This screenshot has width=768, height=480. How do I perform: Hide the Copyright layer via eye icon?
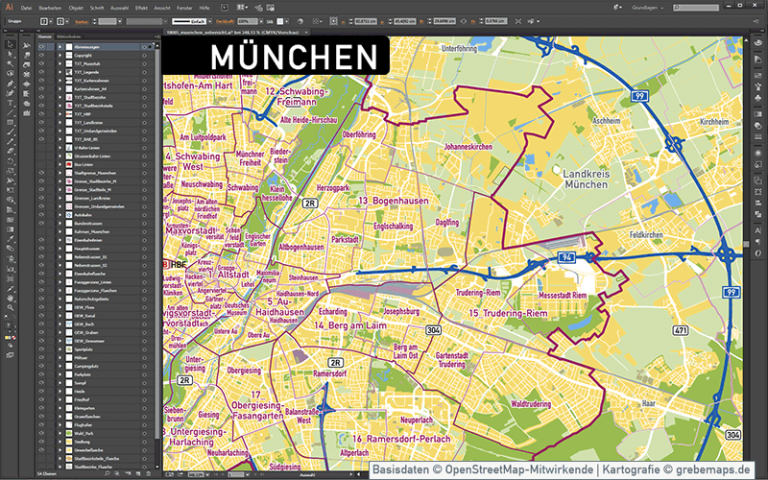pyautogui.click(x=42, y=56)
